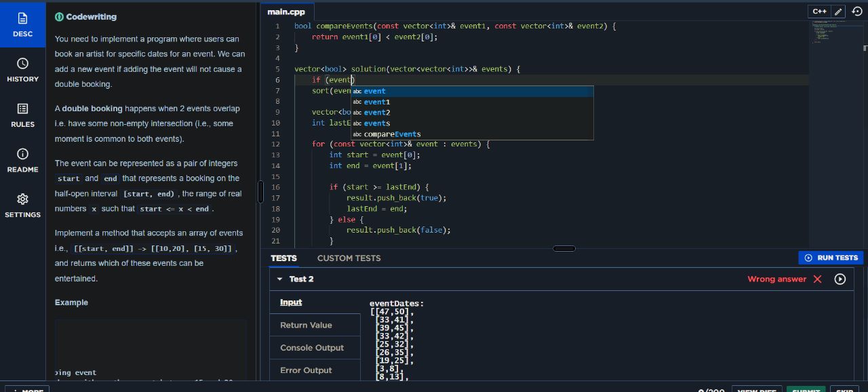Open the HISTORY sidebar panel
This screenshot has width=868, height=392.
click(x=22, y=70)
